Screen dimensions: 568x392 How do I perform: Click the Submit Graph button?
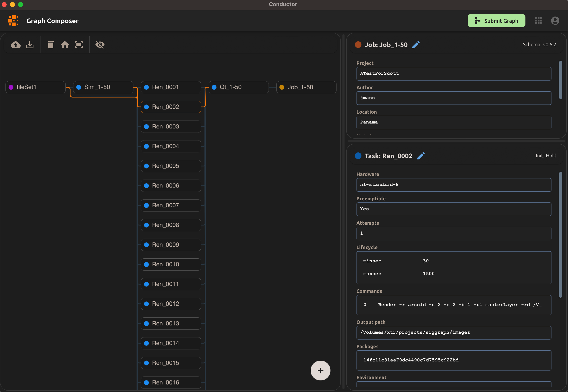(496, 21)
